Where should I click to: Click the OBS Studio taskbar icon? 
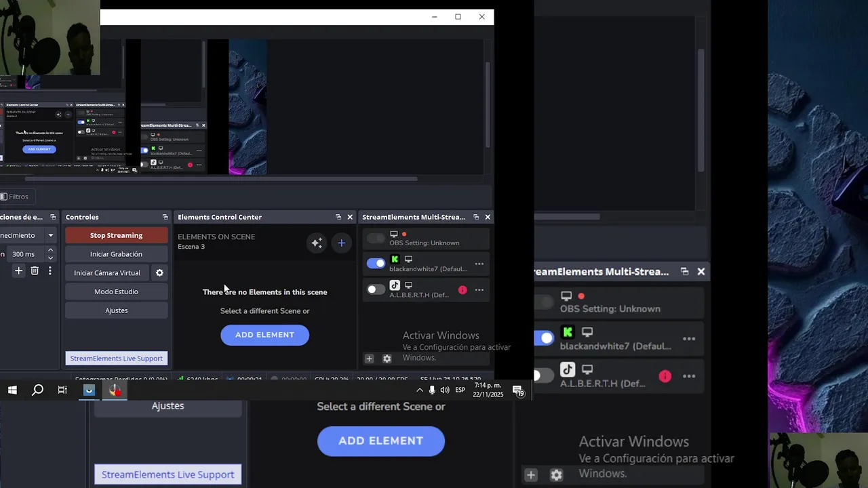click(115, 390)
